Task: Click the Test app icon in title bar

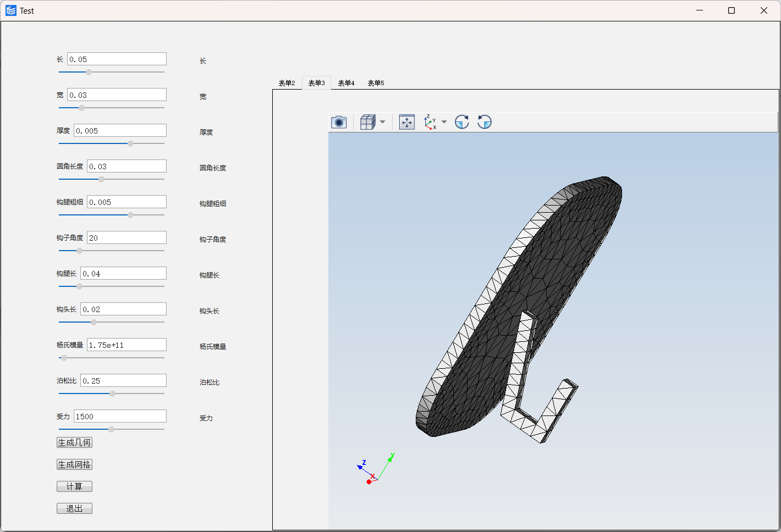Action: pos(11,10)
